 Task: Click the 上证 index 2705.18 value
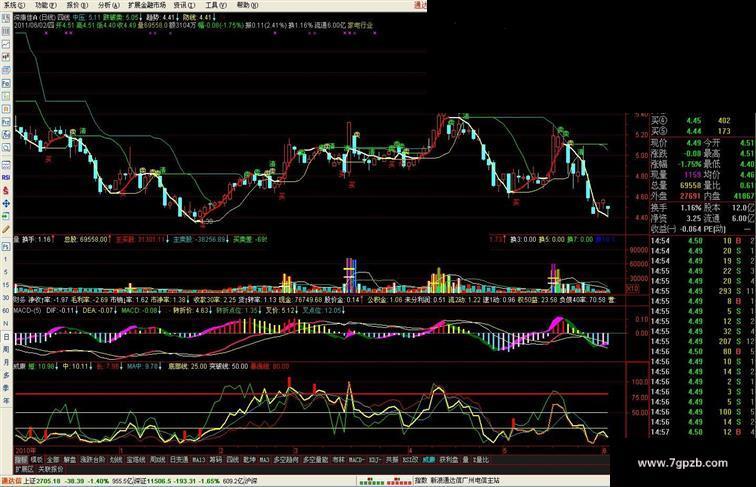[x=48, y=481]
